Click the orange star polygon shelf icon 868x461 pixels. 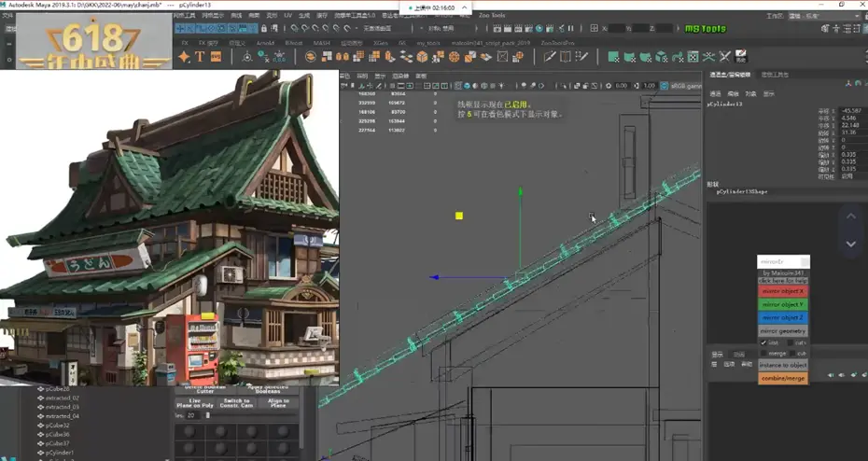coord(185,56)
